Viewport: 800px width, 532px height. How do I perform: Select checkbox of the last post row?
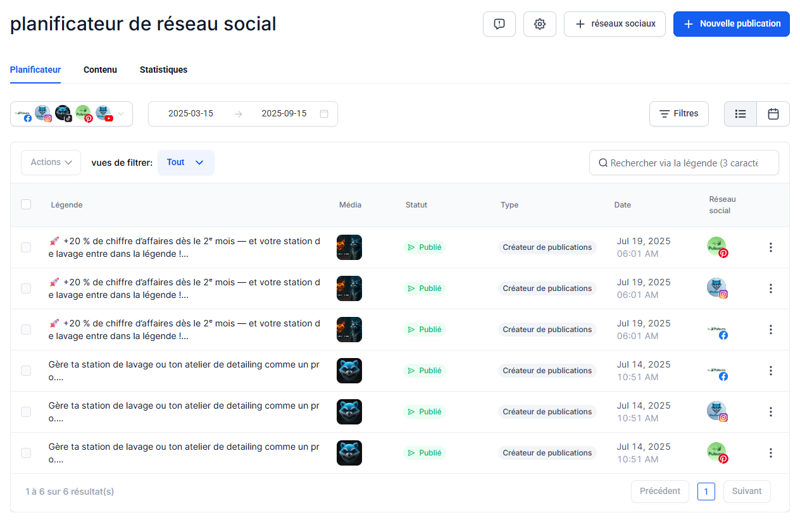(26, 453)
